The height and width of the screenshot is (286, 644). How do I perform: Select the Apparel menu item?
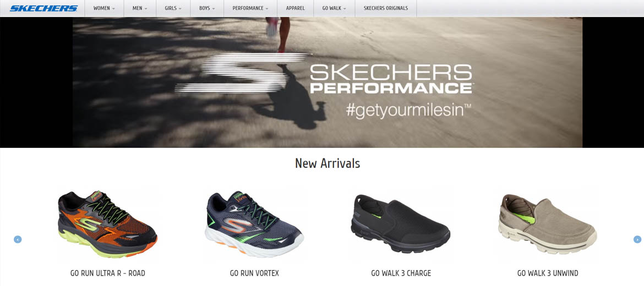pos(295,8)
